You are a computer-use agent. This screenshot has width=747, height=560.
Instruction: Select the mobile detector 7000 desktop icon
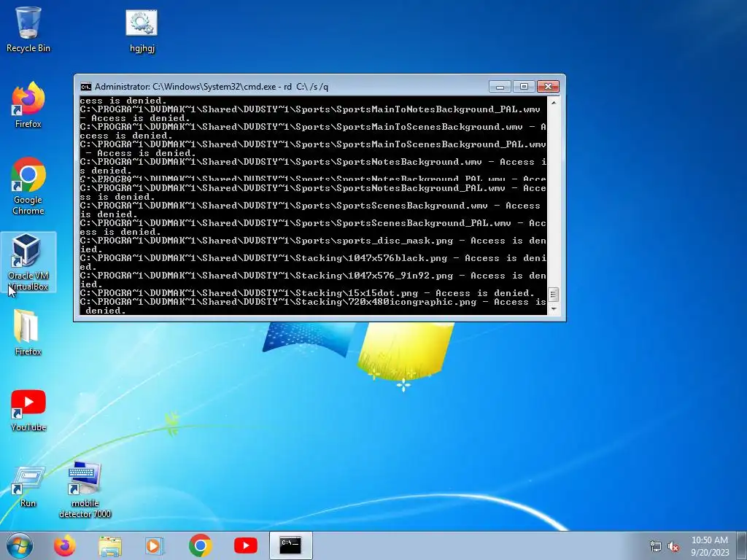85,489
